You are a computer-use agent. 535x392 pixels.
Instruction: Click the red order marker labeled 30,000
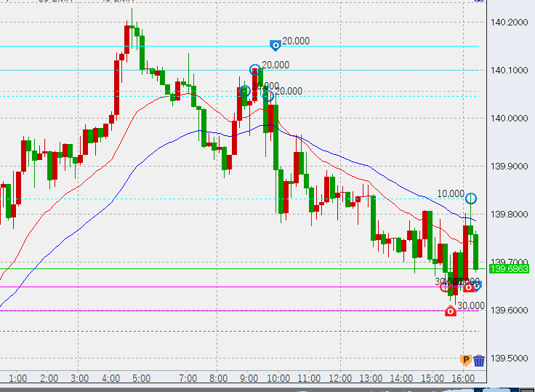pyautogui.click(x=451, y=311)
